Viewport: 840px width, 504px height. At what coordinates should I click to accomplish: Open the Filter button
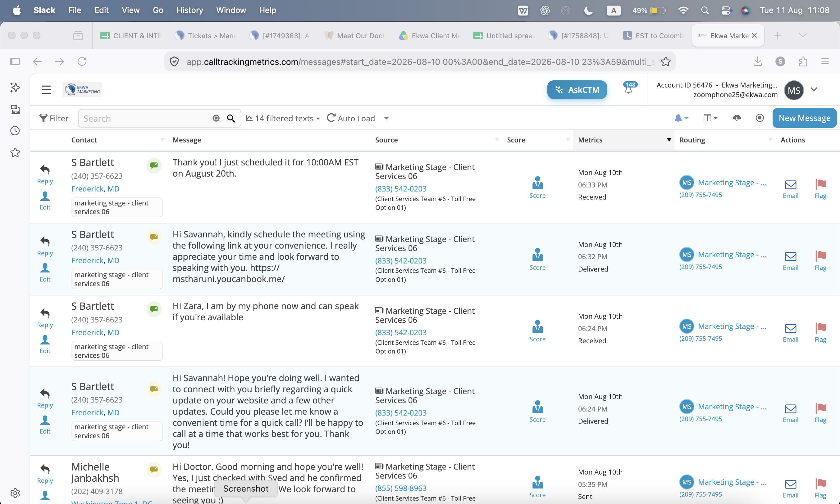[x=54, y=118]
